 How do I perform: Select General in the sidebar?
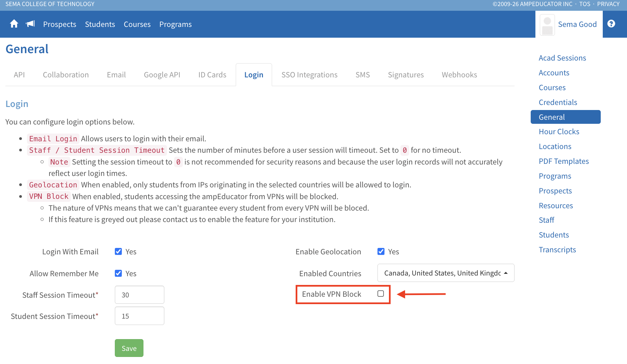pos(565,117)
